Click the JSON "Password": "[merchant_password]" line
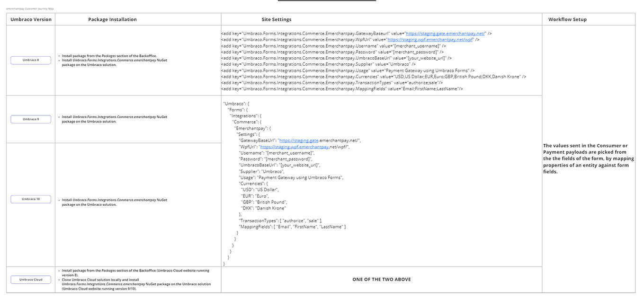644x307 pixels. point(276,159)
